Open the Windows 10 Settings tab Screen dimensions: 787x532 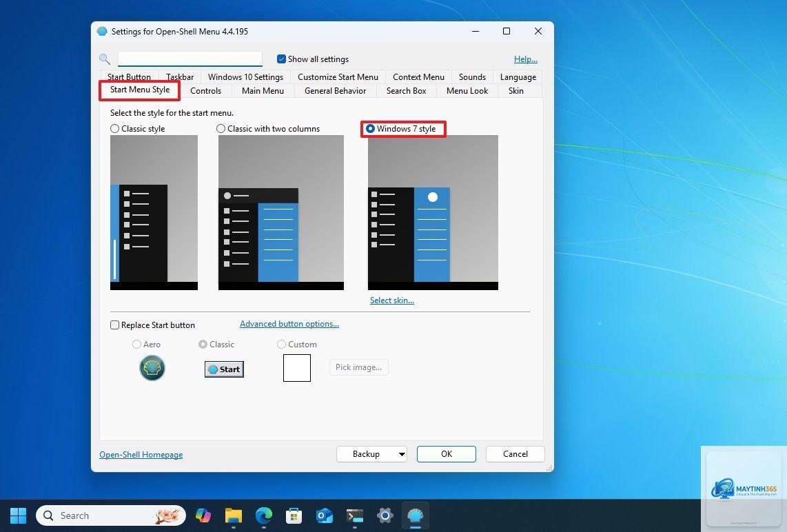pos(245,76)
